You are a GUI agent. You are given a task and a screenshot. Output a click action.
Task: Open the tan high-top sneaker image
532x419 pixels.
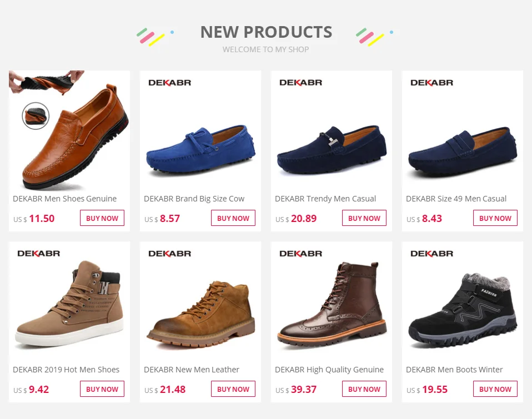(x=69, y=302)
